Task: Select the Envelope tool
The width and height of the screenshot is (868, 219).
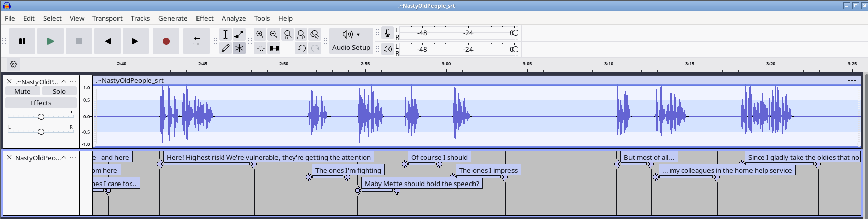Action: [x=239, y=34]
